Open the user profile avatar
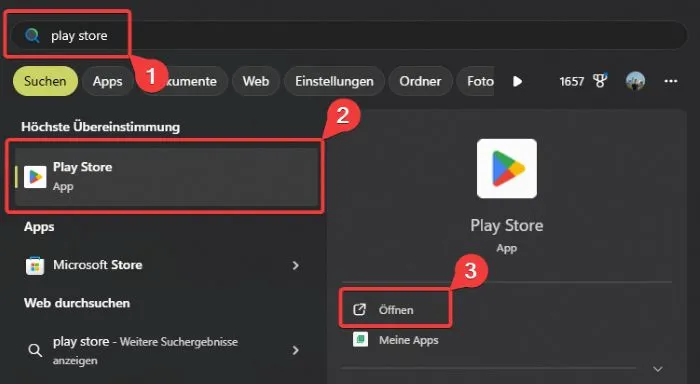 point(635,81)
